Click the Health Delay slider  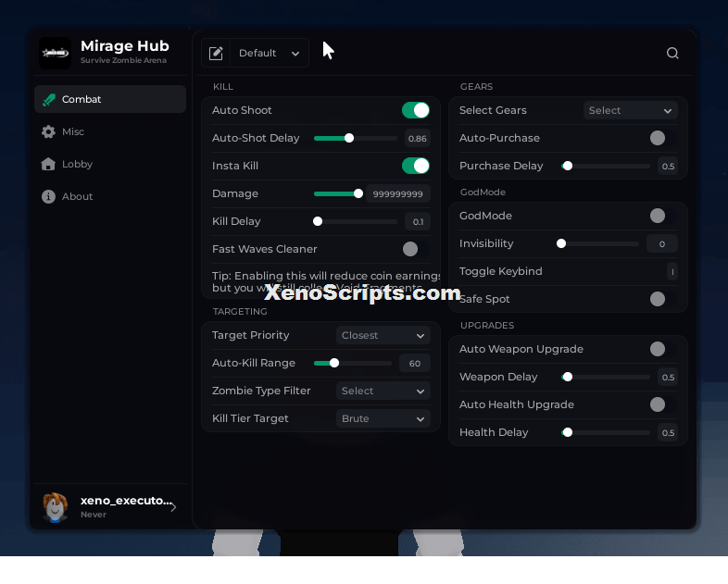tap(606, 433)
